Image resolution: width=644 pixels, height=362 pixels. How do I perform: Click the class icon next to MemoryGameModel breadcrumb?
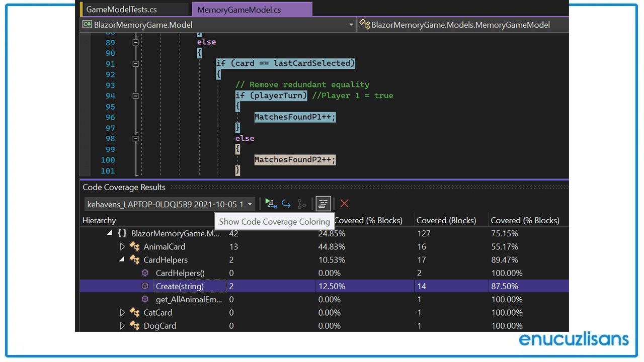coord(364,24)
